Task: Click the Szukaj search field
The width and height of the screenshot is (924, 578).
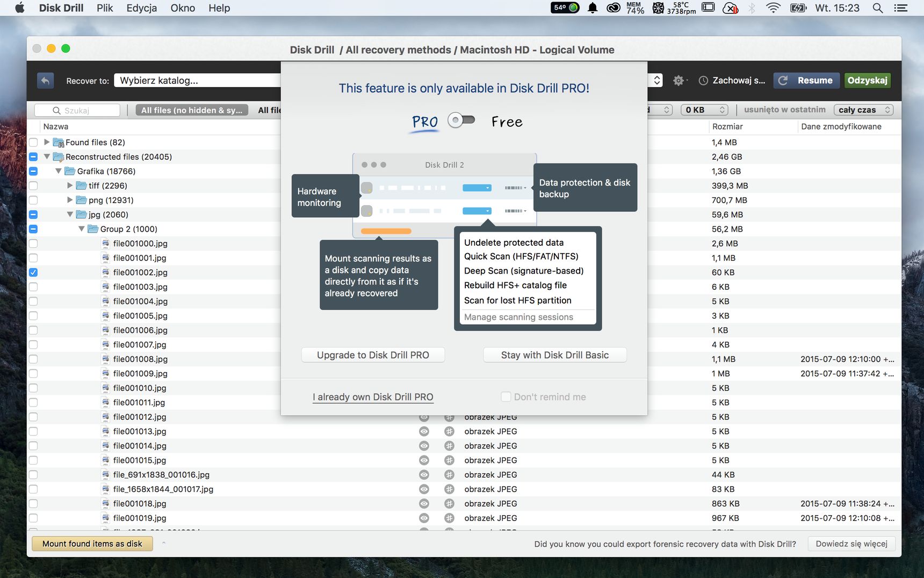Action: point(77,110)
